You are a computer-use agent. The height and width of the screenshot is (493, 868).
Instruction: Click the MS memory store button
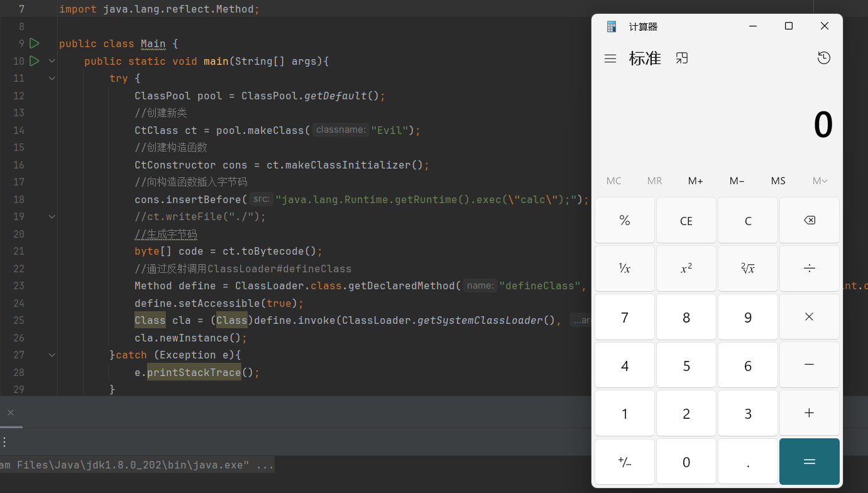tap(778, 180)
